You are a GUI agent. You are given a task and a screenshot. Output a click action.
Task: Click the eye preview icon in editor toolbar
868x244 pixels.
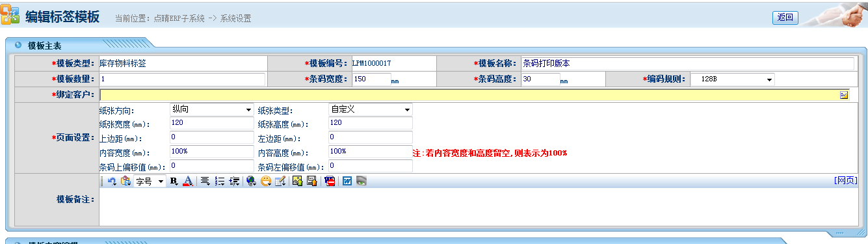click(x=362, y=182)
